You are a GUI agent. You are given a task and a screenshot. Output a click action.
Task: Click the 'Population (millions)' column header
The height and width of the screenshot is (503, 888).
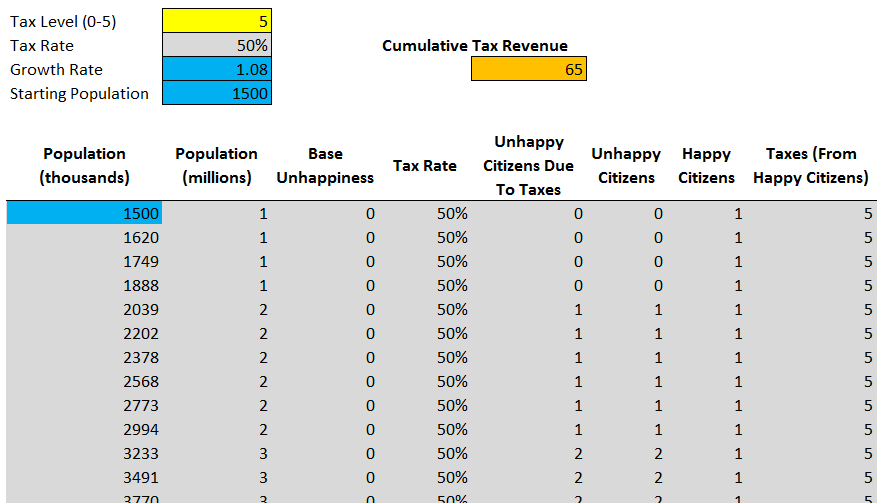click(216, 165)
